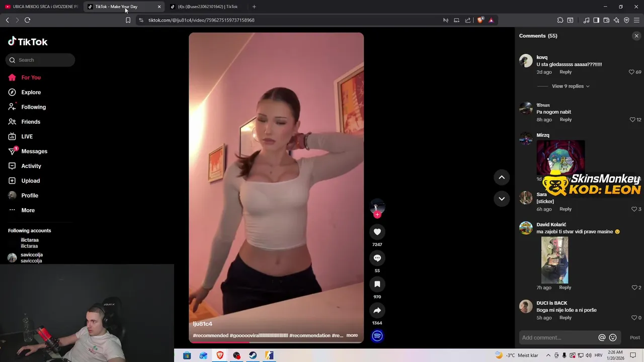Open Steam from the taskbar

253,355
